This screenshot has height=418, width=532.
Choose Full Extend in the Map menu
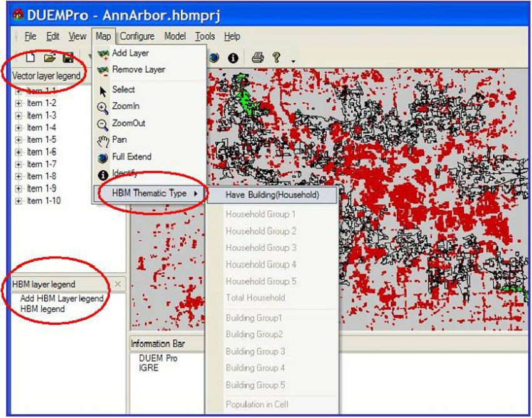[150, 157]
